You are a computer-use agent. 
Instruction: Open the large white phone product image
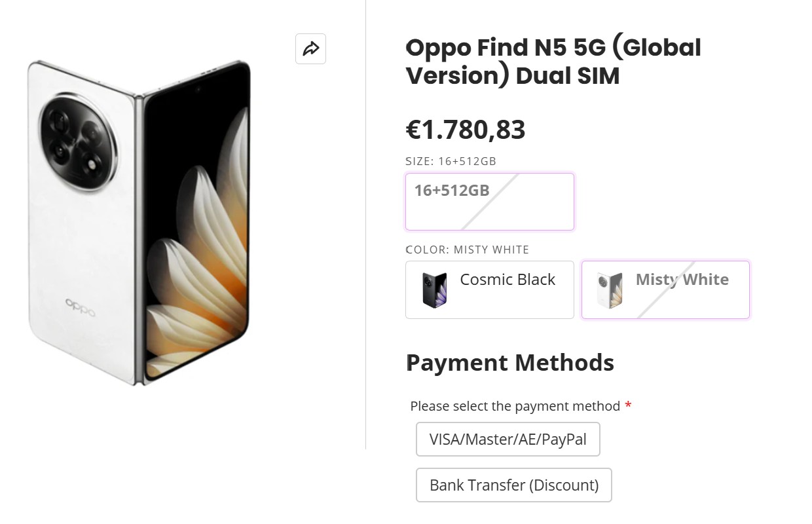(139, 223)
